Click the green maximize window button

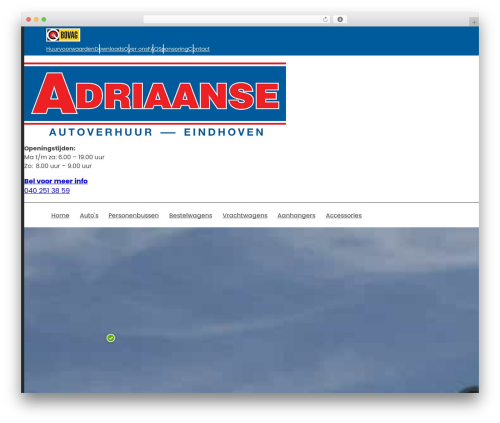coord(44,20)
